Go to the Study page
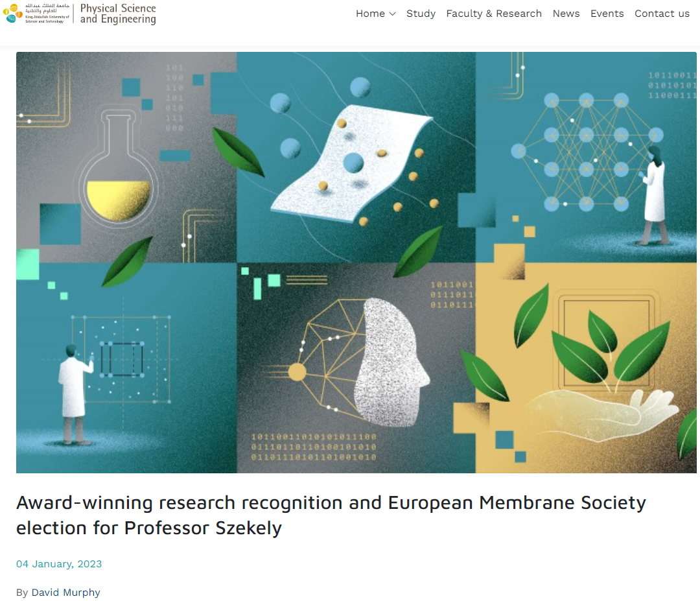The height and width of the screenshot is (601, 700). coord(421,14)
